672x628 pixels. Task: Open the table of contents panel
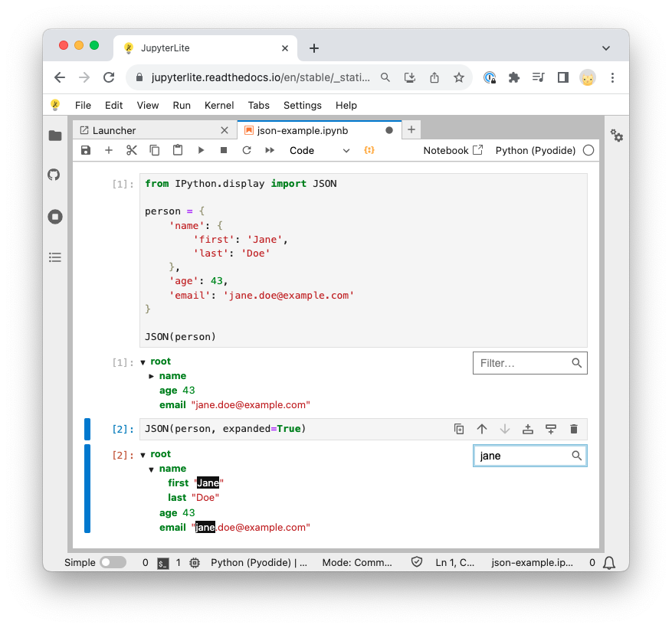coord(55,257)
